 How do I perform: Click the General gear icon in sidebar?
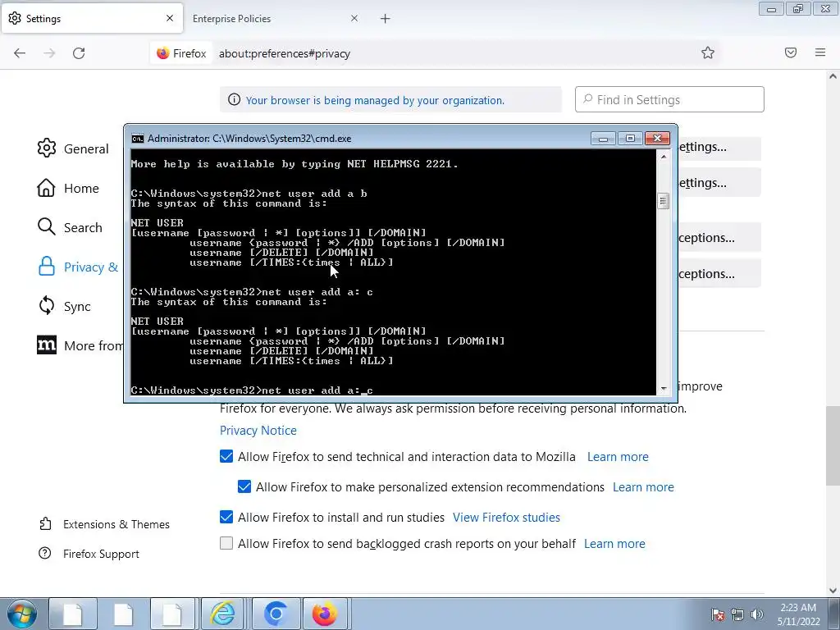click(x=47, y=148)
